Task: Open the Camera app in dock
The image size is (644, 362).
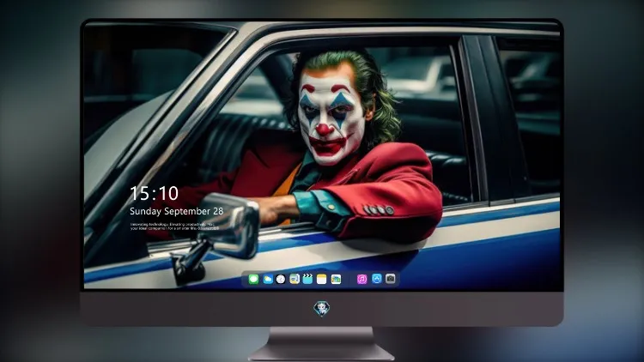Action: click(391, 279)
